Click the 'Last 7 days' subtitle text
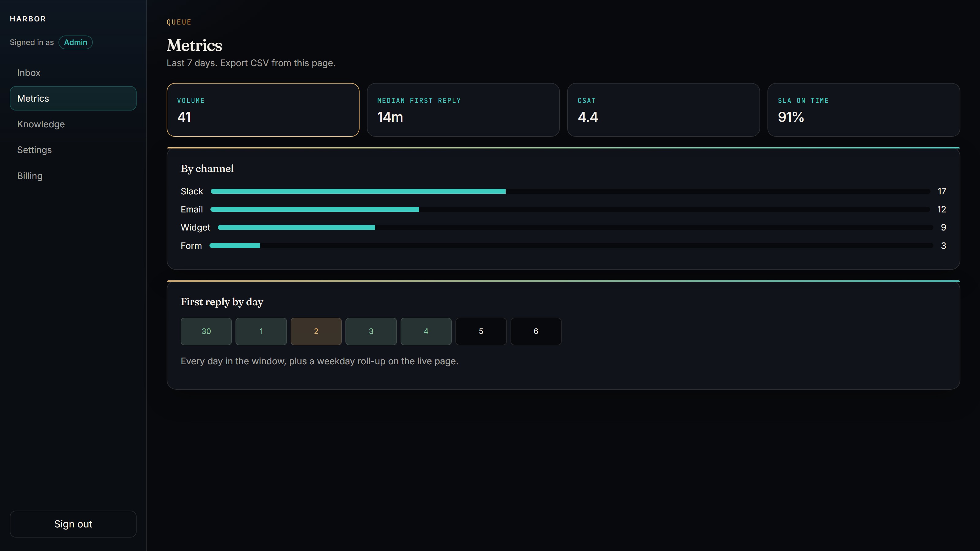The image size is (980, 551). tap(251, 63)
